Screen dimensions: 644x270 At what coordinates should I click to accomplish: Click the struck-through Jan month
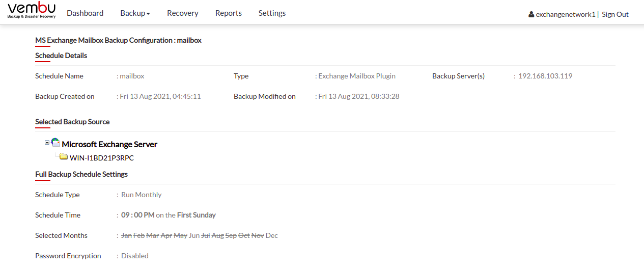click(x=126, y=235)
